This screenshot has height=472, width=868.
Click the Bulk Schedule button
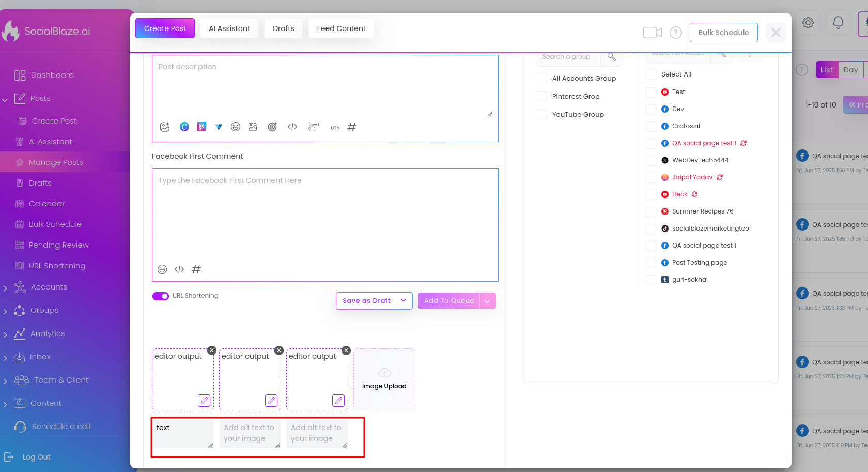click(723, 33)
